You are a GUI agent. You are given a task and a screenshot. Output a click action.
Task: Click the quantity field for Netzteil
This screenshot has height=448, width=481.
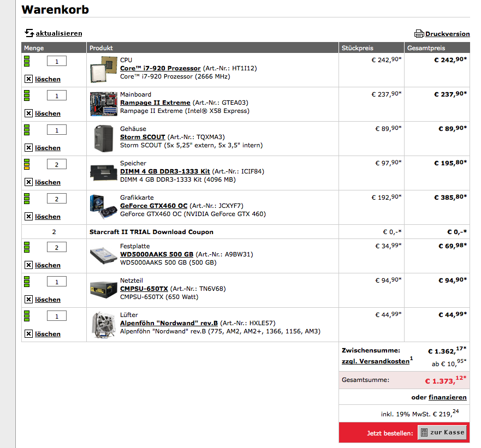click(57, 282)
